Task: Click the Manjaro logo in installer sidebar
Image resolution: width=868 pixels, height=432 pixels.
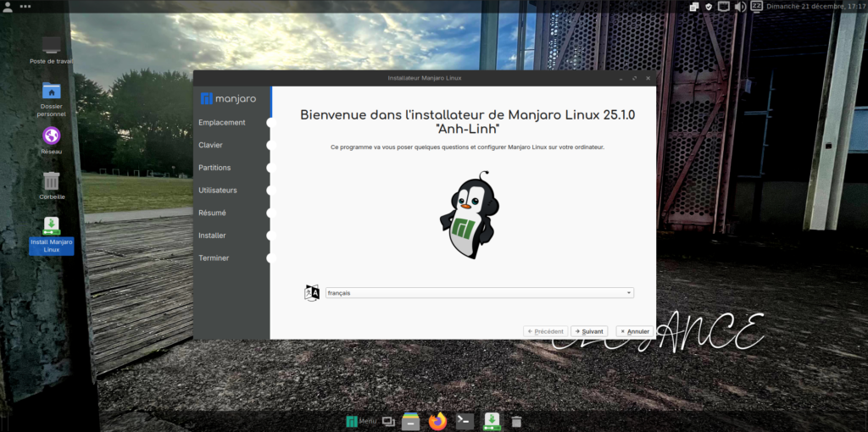Action: (228, 99)
